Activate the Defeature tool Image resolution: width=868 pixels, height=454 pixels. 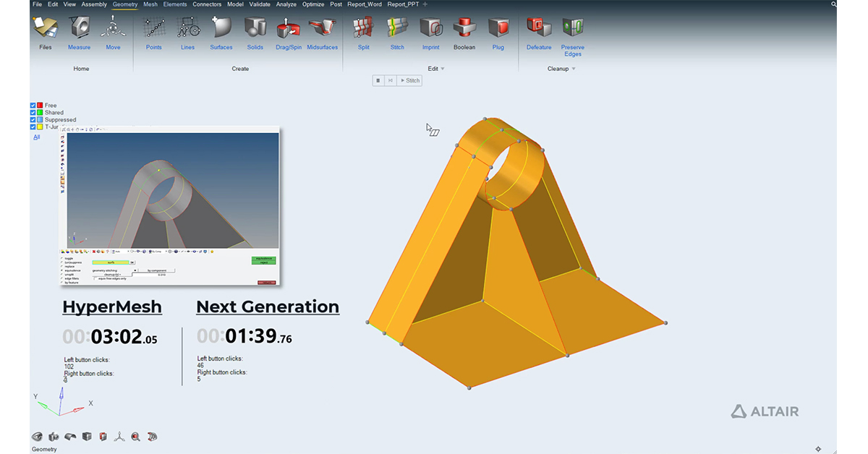[x=539, y=33]
